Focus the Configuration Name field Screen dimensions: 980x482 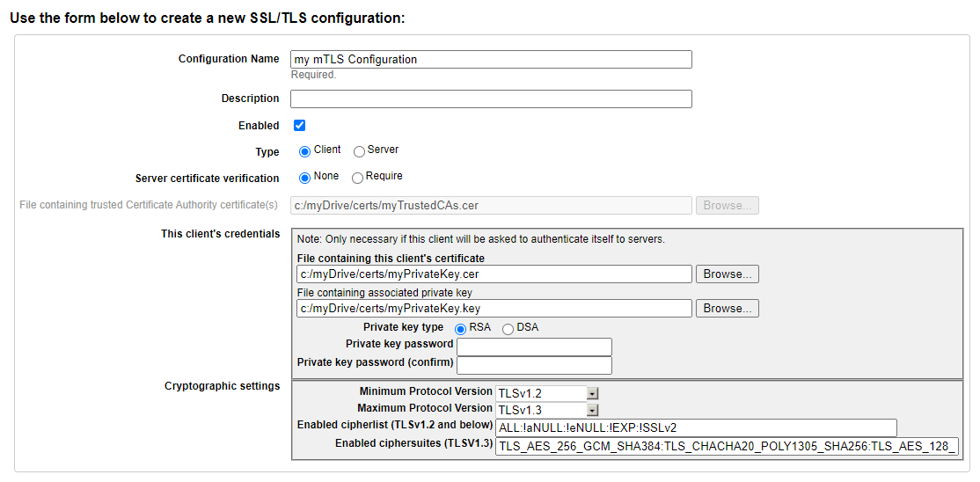pyautogui.click(x=491, y=60)
